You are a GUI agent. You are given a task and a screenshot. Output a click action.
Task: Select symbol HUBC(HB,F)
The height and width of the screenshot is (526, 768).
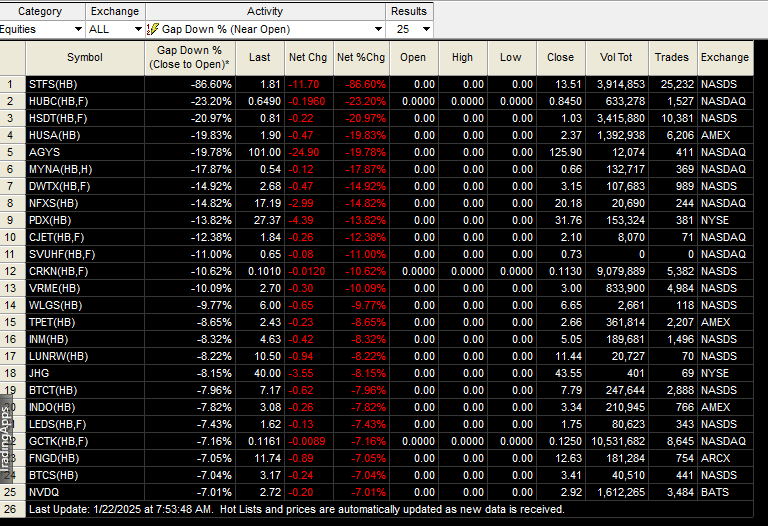point(59,101)
